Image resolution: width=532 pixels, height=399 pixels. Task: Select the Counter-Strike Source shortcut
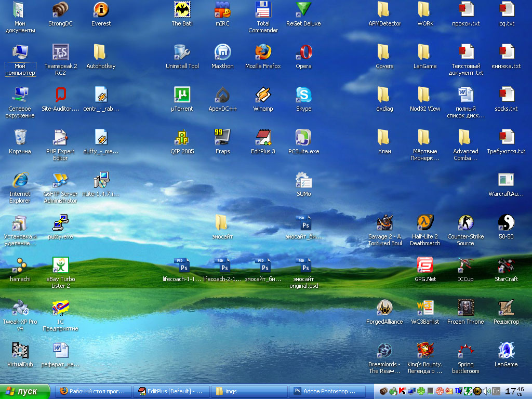click(x=465, y=223)
